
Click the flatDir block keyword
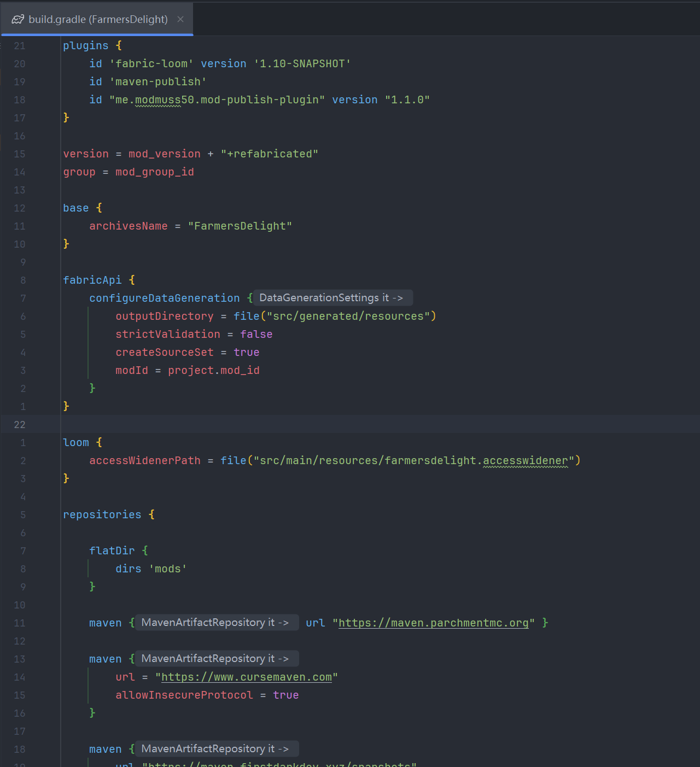coord(112,551)
